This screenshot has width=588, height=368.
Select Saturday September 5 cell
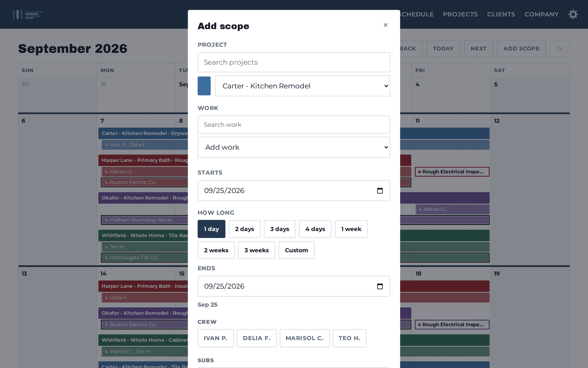click(530, 95)
